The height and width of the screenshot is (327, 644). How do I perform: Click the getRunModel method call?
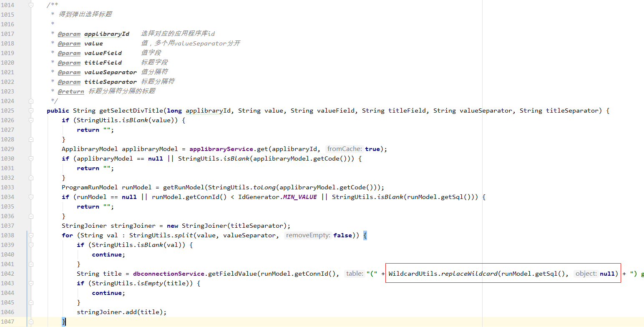click(184, 187)
